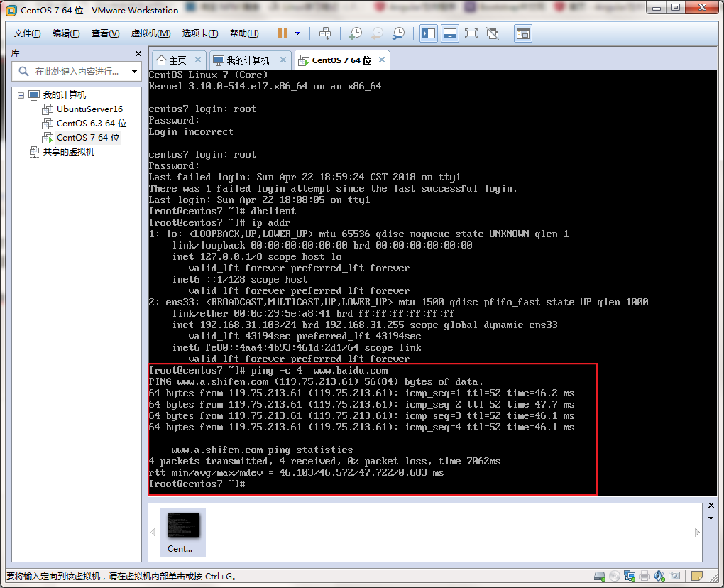Click the network adapter status icon
Viewport: 724px width, 588px height.
coord(630,576)
